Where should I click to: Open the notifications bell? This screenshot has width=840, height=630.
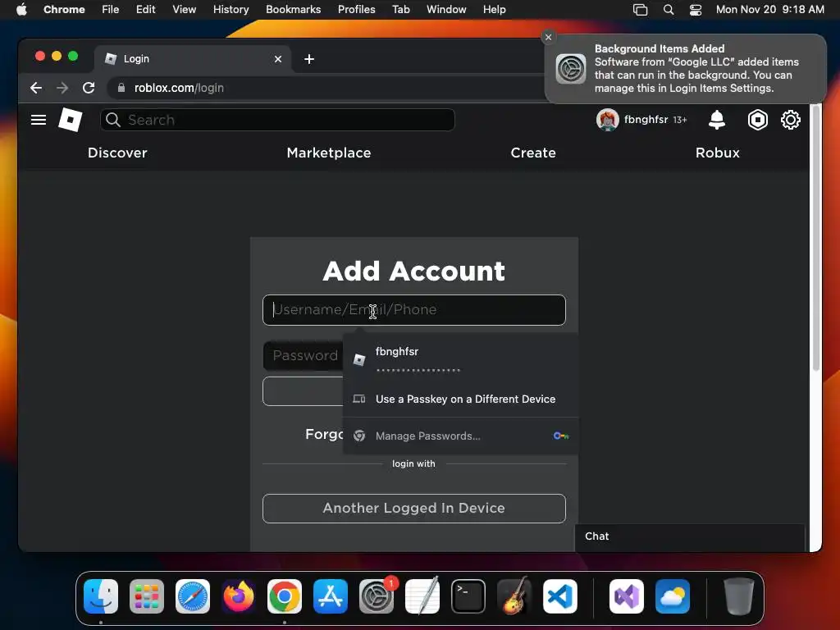[x=716, y=120]
